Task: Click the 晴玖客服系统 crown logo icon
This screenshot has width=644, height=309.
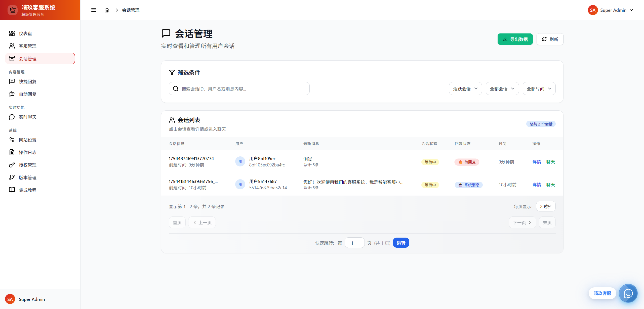Action: tap(13, 10)
